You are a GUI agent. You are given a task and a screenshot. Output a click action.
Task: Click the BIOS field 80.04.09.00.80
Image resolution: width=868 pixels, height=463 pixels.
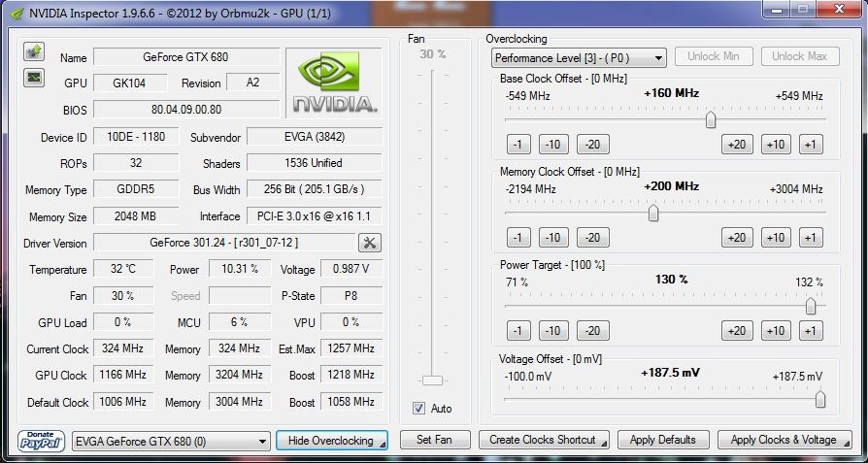186,110
